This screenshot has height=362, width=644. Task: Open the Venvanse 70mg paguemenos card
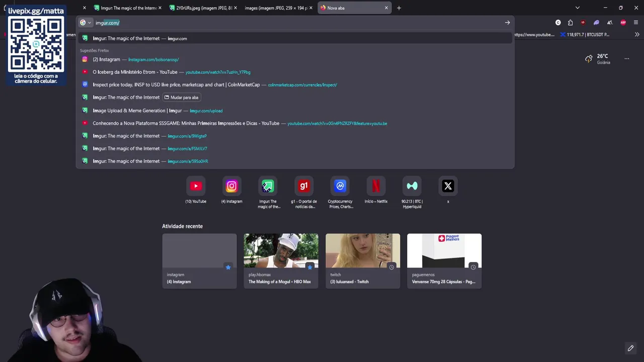tap(444, 261)
